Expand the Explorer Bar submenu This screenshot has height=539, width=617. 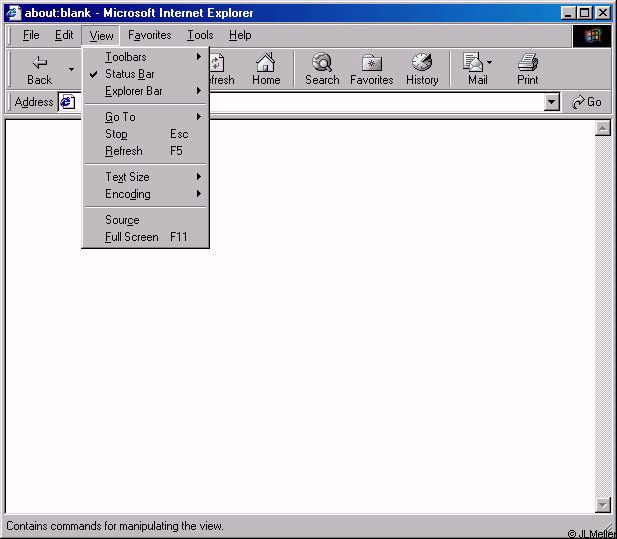click(x=134, y=91)
